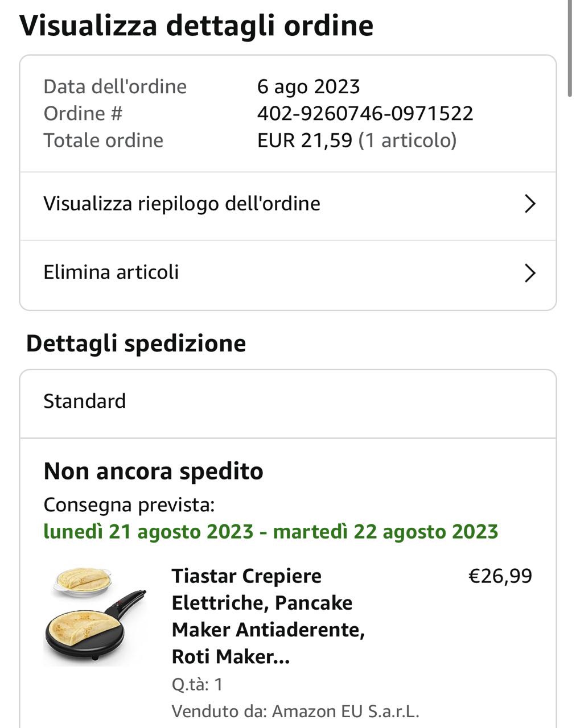Image resolution: width=576 pixels, height=728 pixels.
Task: Select the Elimina articoli text label
Action: [111, 272]
